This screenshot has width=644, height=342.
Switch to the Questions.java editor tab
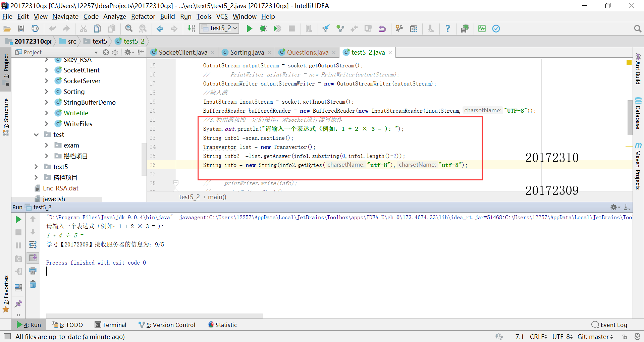(x=308, y=52)
